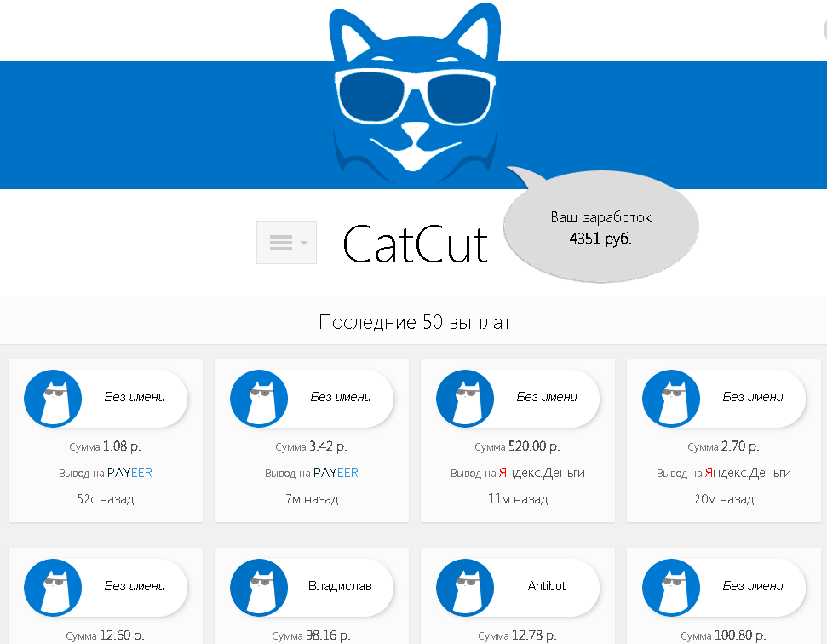
Task: Click the CatCut cat logo
Action: coord(415,94)
